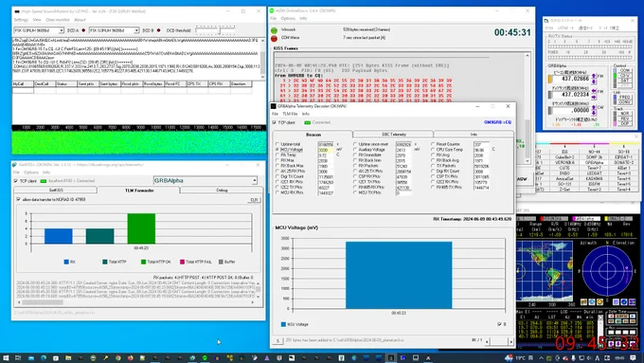Image resolution: width=644 pixels, height=363 pixels.
Task: Click the green Winsock status indicator
Action: click(x=274, y=30)
